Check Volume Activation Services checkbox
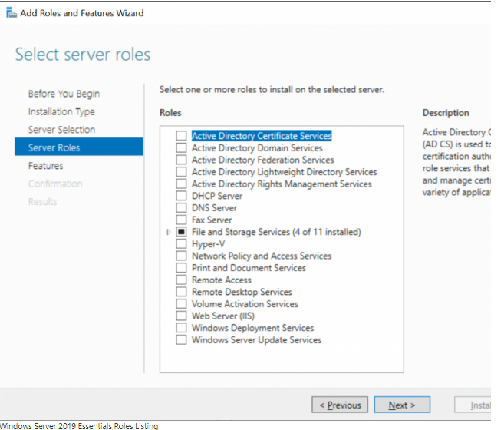The image size is (504, 430). 181,304
